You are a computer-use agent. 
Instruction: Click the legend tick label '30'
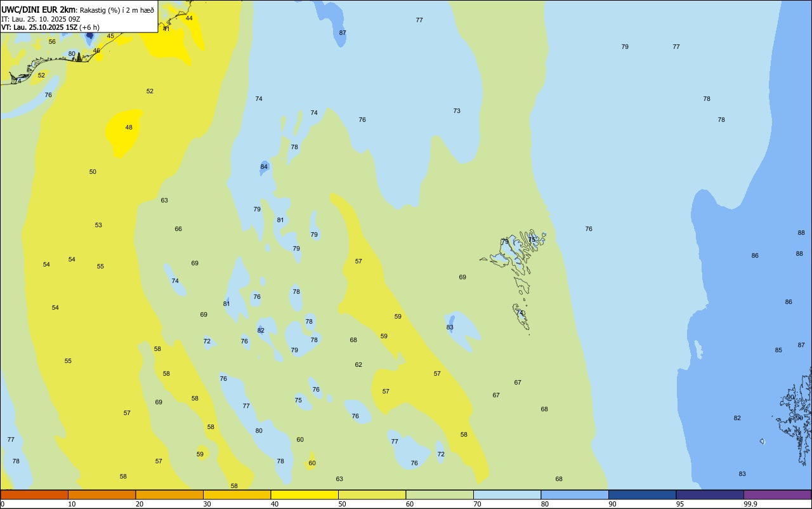tap(207, 504)
